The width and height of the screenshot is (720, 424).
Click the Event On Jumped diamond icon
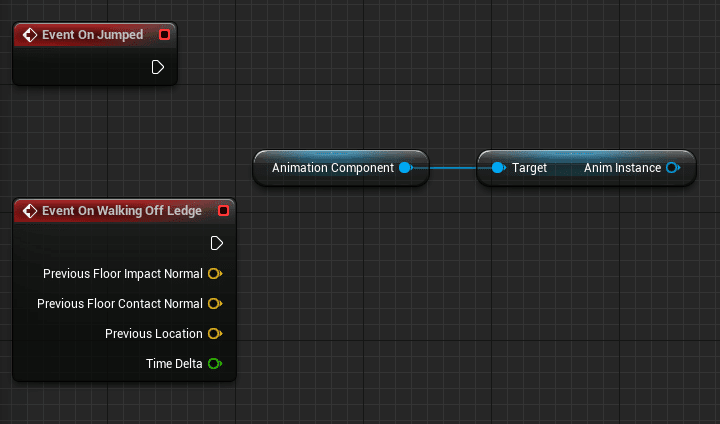pyautogui.click(x=30, y=35)
